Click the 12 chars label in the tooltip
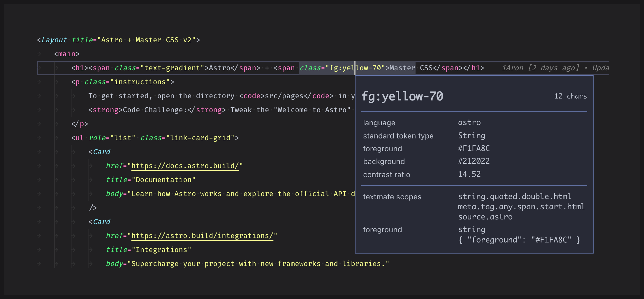Image resolution: width=644 pixels, height=299 pixels. 570,96
